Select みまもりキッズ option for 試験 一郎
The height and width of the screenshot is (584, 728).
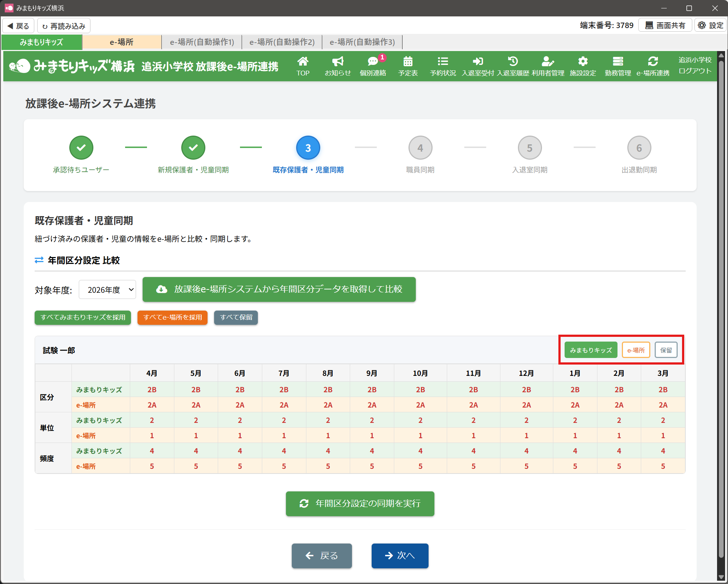coord(591,350)
